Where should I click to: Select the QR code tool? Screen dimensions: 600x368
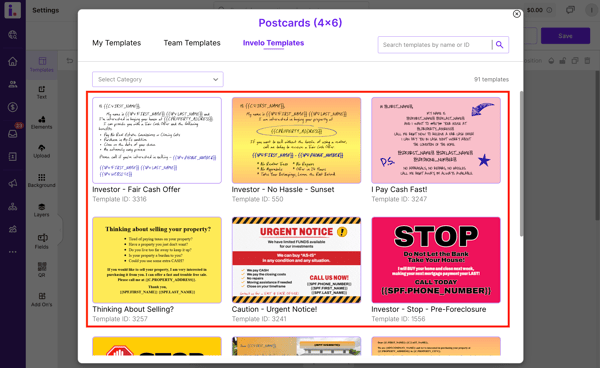click(x=42, y=270)
